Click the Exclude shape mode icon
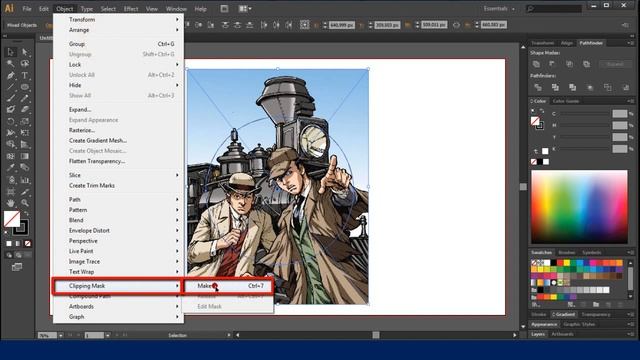The image size is (640, 360). 587,64
